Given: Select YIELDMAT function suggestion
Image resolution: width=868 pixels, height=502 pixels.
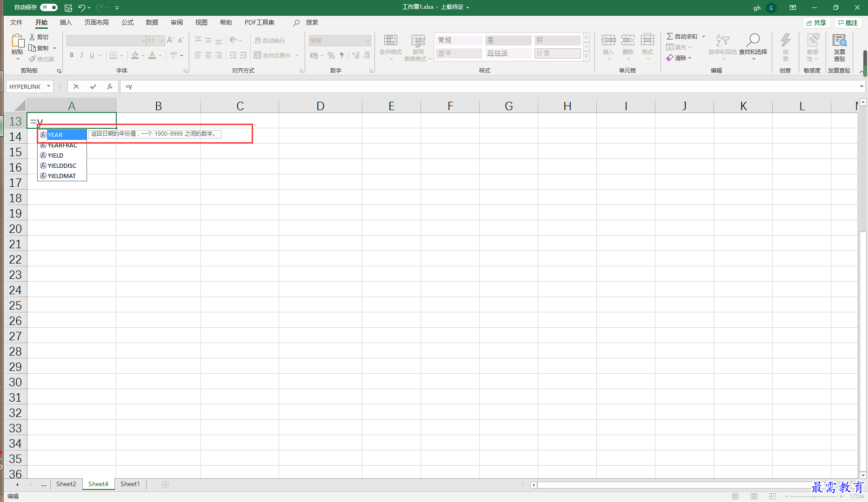Looking at the screenshot, I should [x=62, y=176].
